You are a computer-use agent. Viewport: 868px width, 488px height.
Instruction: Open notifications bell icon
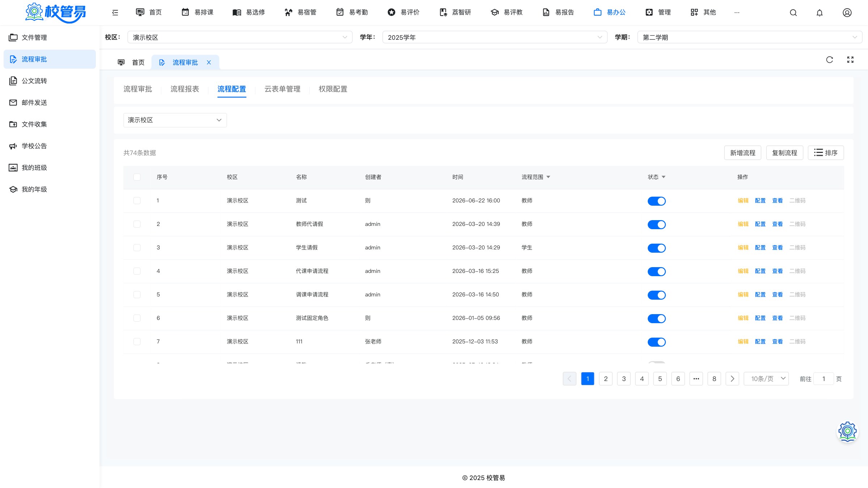click(x=820, y=13)
